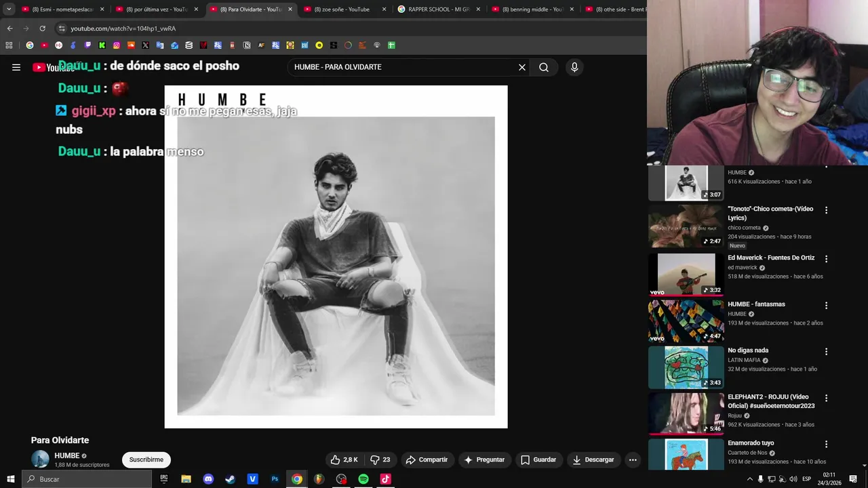Open options menu for ELEPHANT2 ROJUU video
This screenshot has height=488, width=868.
pos(826,399)
